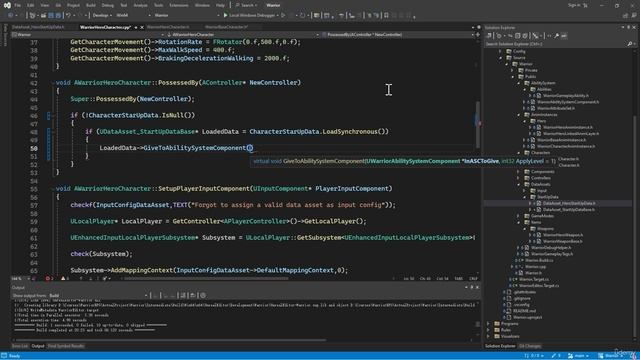640x360 pixels.
Task: Open the View menu
Action: 44,5
